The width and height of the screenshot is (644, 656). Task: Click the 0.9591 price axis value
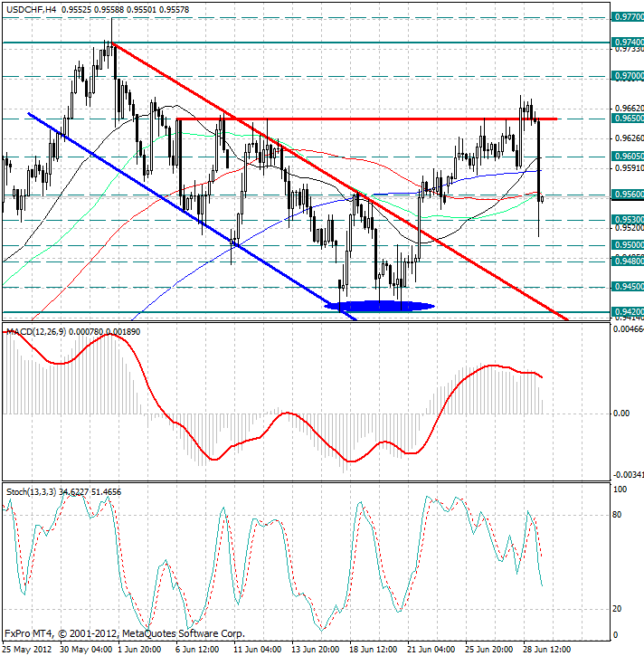[630, 167]
